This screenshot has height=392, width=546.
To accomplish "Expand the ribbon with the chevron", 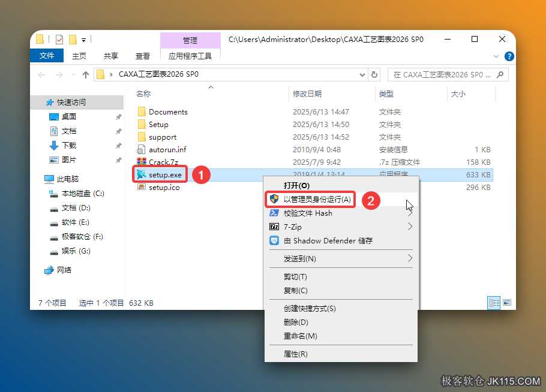I will (496, 56).
